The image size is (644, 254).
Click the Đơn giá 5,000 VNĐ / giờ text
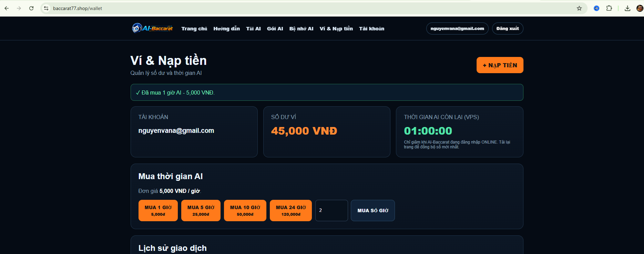pyautogui.click(x=169, y=191)
